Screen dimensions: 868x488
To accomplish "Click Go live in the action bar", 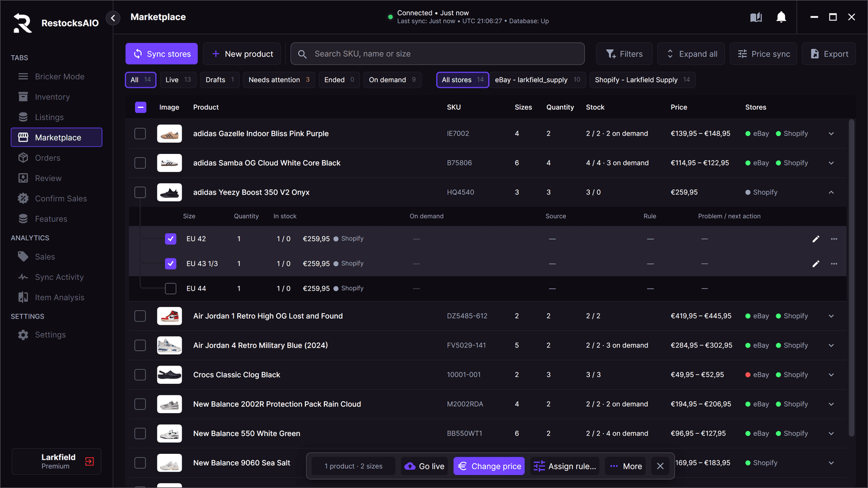I will tap(425, 466).
